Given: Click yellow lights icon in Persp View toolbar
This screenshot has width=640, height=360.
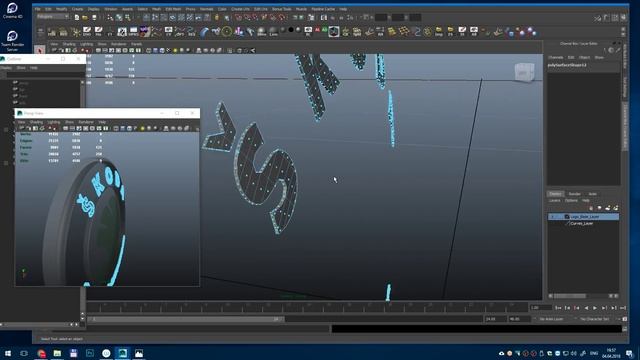Looking at the screenshot, I should click(142, 128).
